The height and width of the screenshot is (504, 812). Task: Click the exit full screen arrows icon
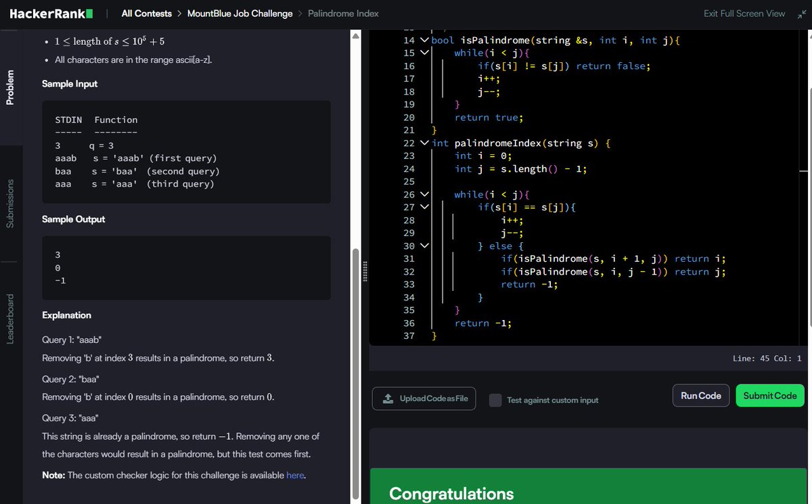tap(801, 14)
